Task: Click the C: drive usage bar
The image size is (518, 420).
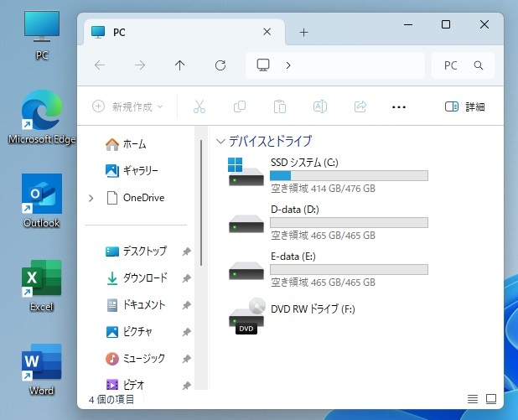Action: point(349,175)
